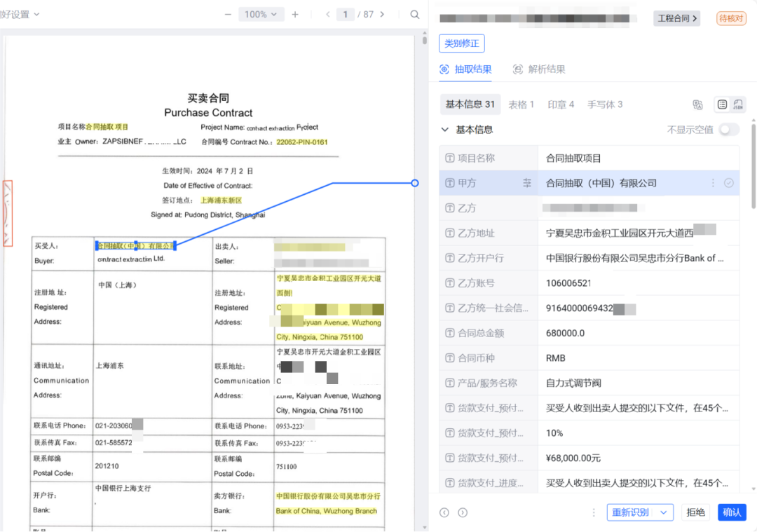Toggle the 不显示空值 switch
The height and width of the screenshot is (532, 757).
pyautogui.click(x=728, y=130)
